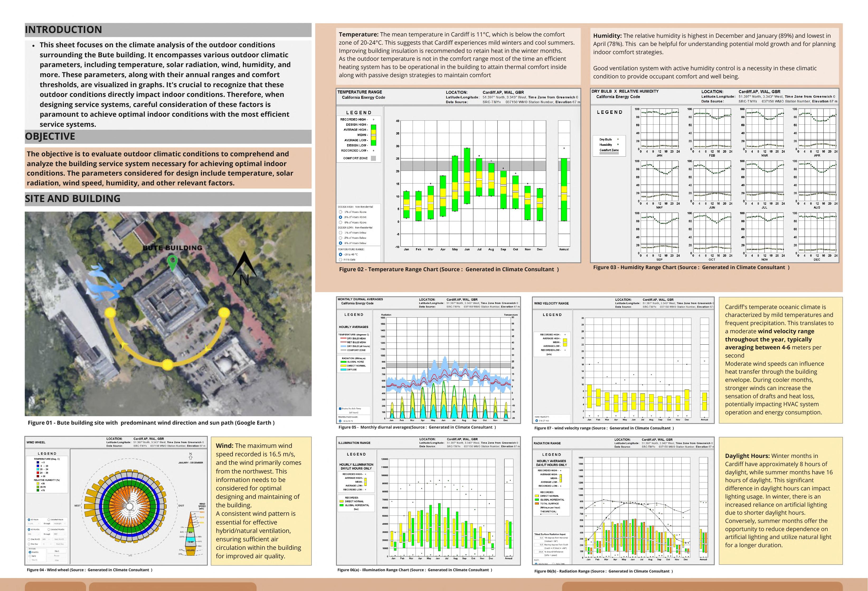Select the Fit to Data temperature range
This screenshot has width=868, height=591.
(341, 260)
